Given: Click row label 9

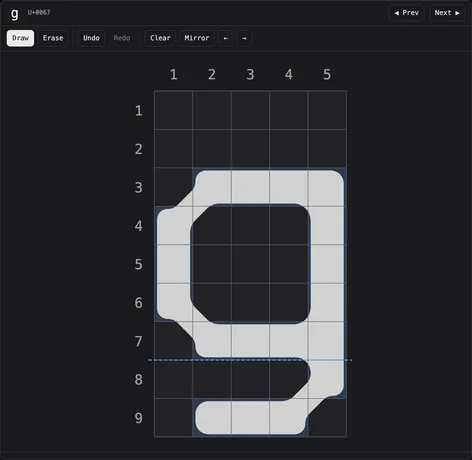Looking at the screenshot, I should pyautogui.click(x=139, y=418).
